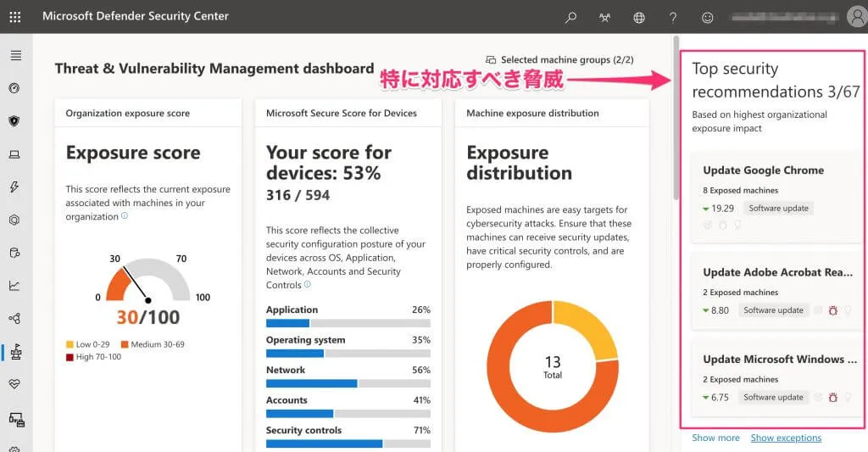Click the Application score bar
This screenshot has width=868, height=452.
coord(348,323)
